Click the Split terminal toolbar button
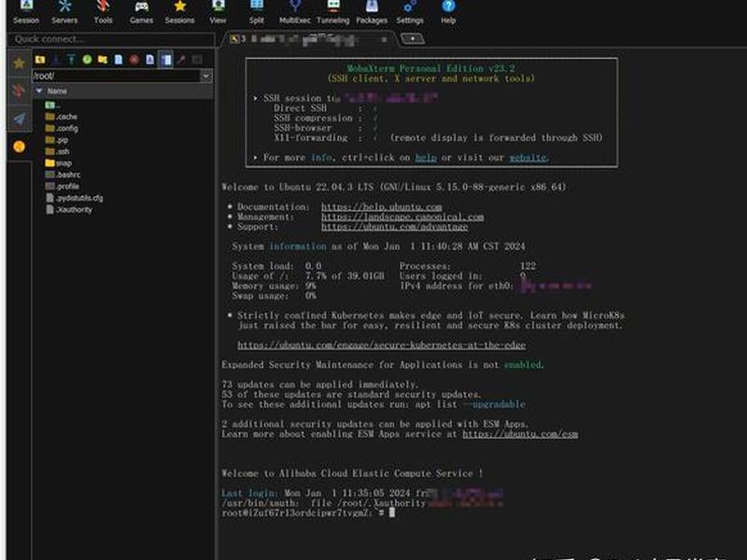The height and width of the screenshot is (560, 747). [x=256, y=12]
